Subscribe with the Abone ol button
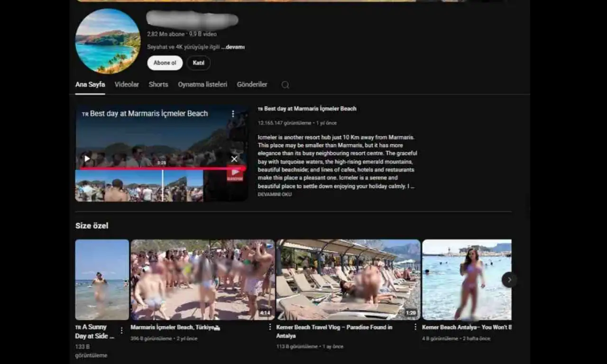 coord(165,63)
